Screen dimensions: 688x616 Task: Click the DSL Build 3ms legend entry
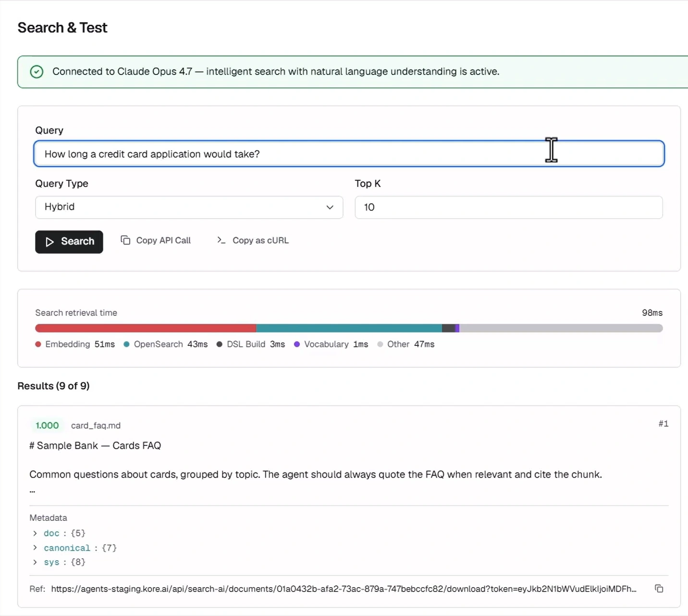click(251, 345)
